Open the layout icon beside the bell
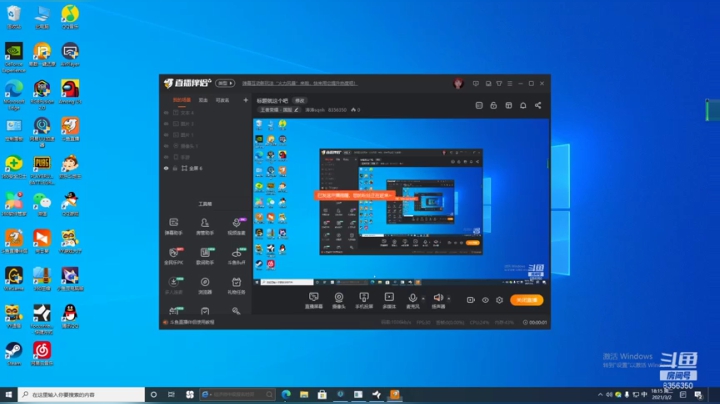The height and width of the screenshot is (404, 720). click(x=508, y=106)
